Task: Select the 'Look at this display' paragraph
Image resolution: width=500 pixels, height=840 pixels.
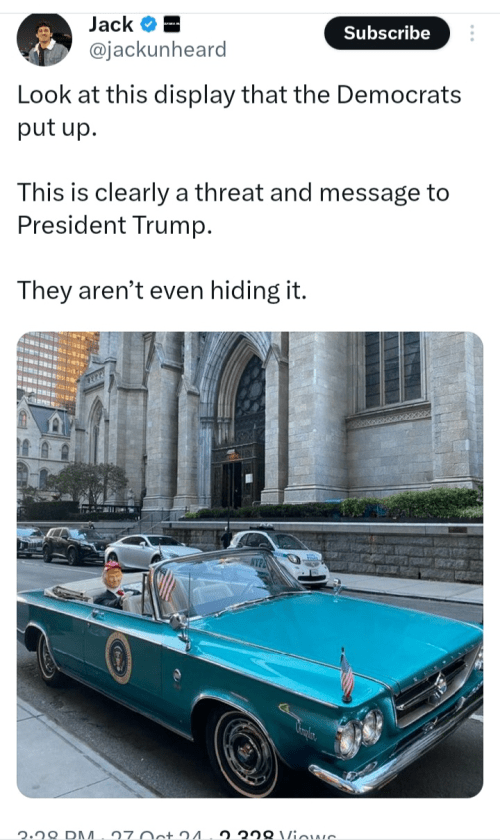Action: point(239,111)
